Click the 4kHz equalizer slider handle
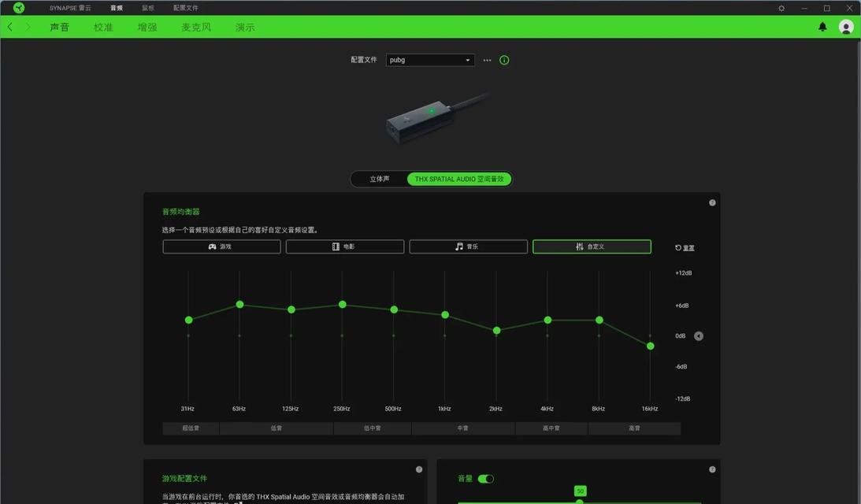Image resolution: width=861 pixels, height=504 pixels. click(547, 320)
